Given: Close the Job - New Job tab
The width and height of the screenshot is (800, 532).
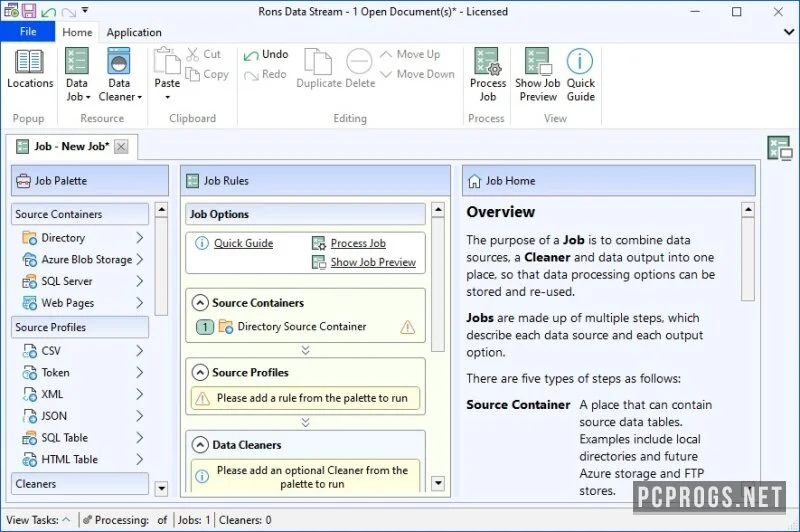Looking at the screenshot, I should click(121, 147).
